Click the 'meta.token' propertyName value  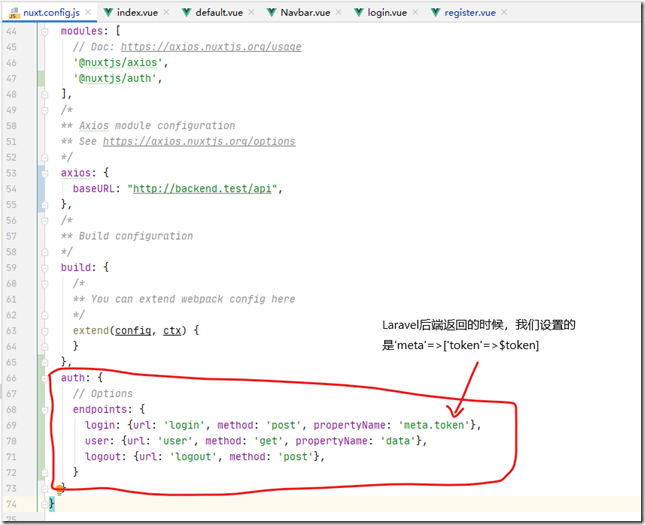pos(434,425)
